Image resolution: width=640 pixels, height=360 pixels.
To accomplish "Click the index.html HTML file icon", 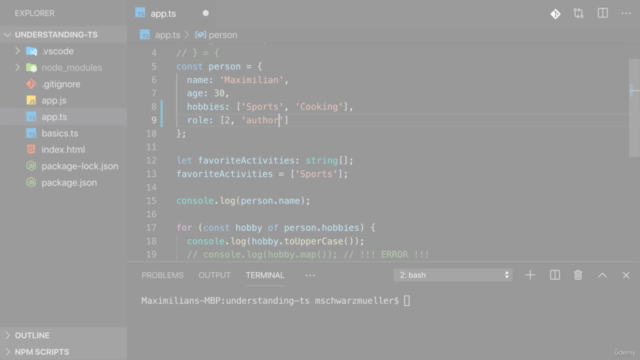I will pyautogui.click(x=31, y=149).
